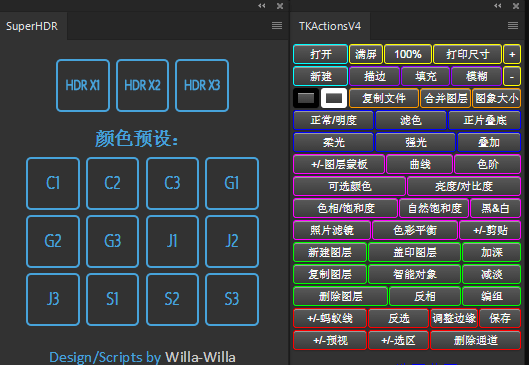The image size is (529, 365).
Task: Apply the HDR X2 effect
Action: coord(142,85)
